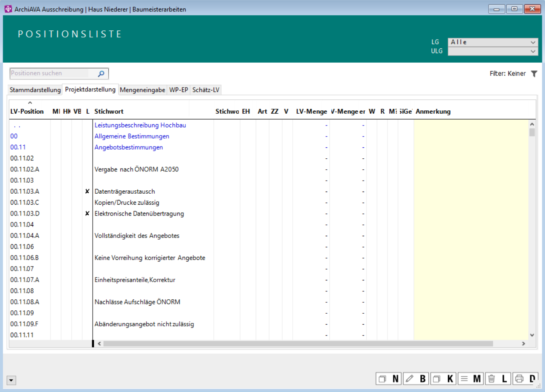Open the LG dropdown showing Alle
This screenshot has width=545, height=392.
493,42
